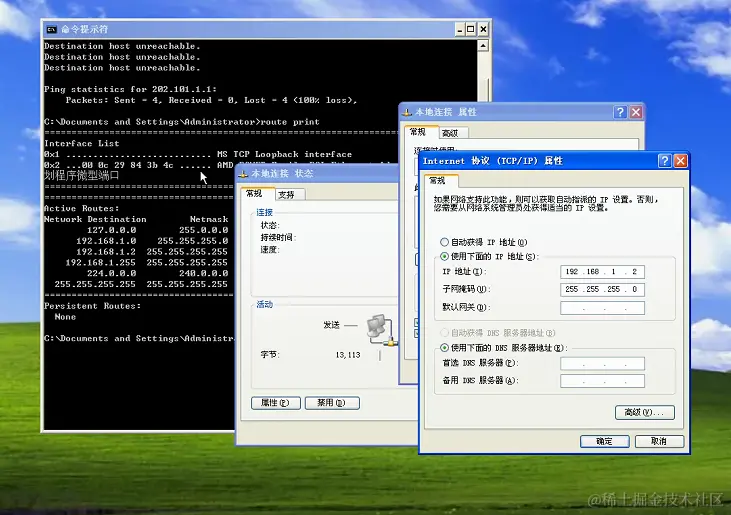Switch to the 支持 tab in status window
This screenshot has width=731, height=515.
coord(290,195)
